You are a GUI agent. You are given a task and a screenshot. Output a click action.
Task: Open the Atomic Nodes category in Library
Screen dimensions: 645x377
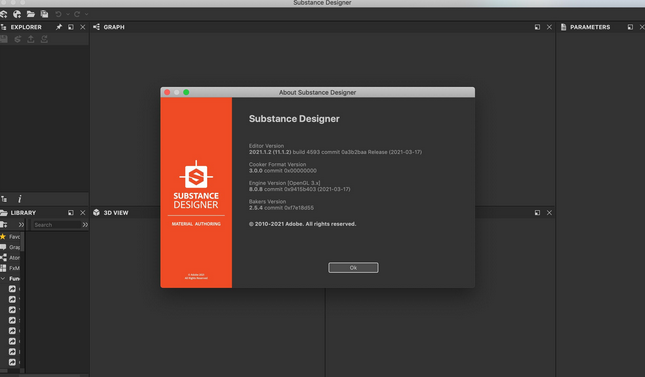point(10,258)
